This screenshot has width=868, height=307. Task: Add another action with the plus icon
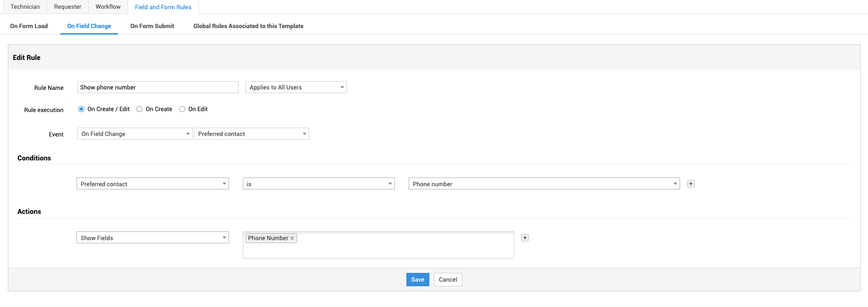click(x=525, y=237)
